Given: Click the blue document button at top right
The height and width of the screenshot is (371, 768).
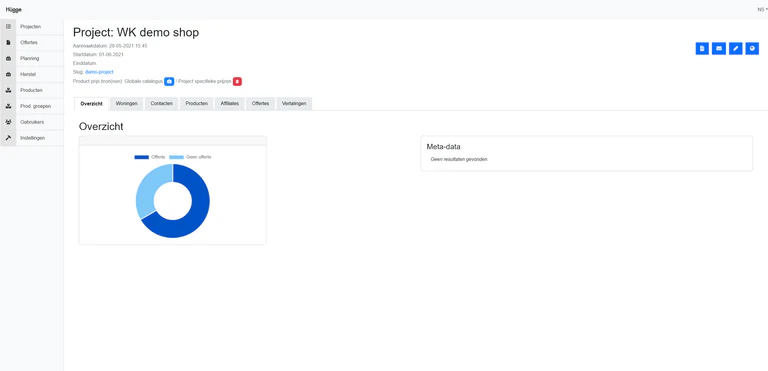Looking at the screenshot, I should click(702, 48).
